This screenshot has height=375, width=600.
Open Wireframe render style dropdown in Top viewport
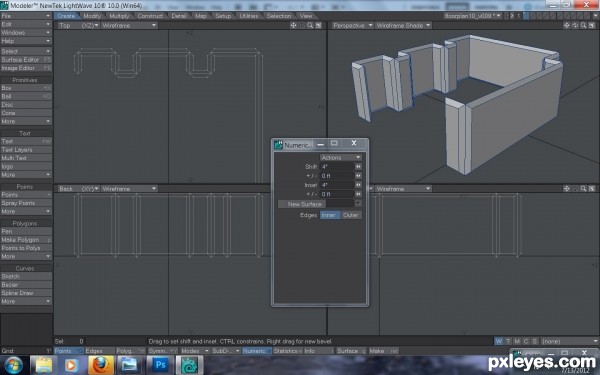pyautogui.click(x=129, y=25)
